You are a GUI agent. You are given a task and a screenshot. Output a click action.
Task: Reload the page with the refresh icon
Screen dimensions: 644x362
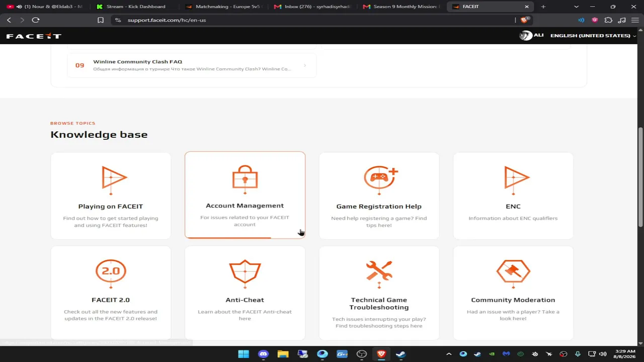pyautogui.click(x=36, y=20)
